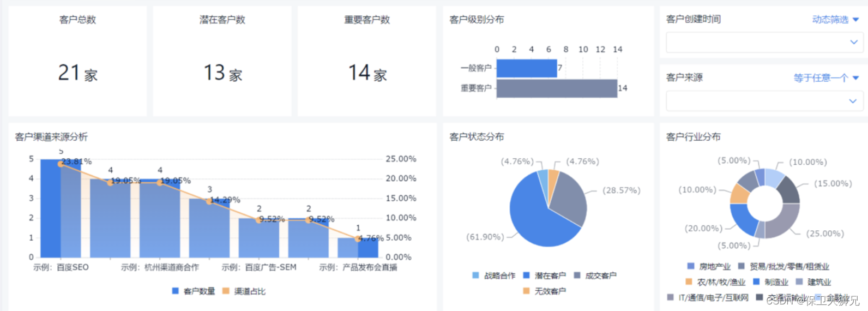This screenshot has height=311, width=868.
Task: Toggle the 客户数量 legend series
Action: click(194, 291)
